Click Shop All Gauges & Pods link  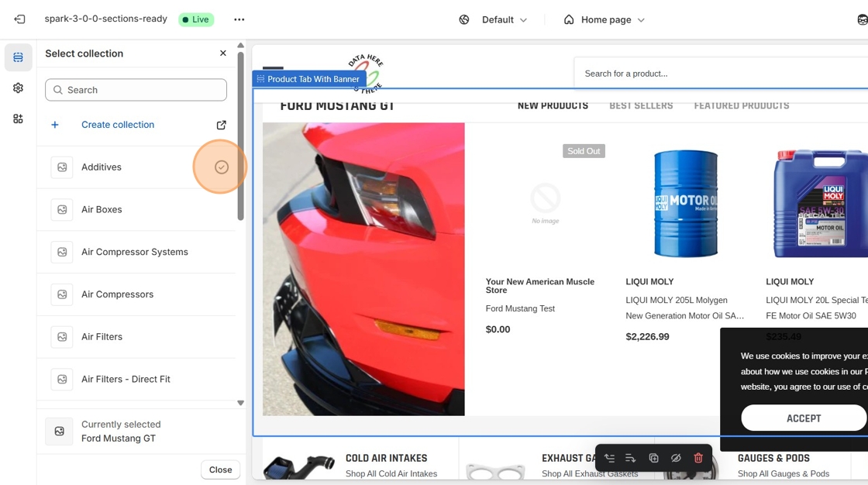pos(784,473)
